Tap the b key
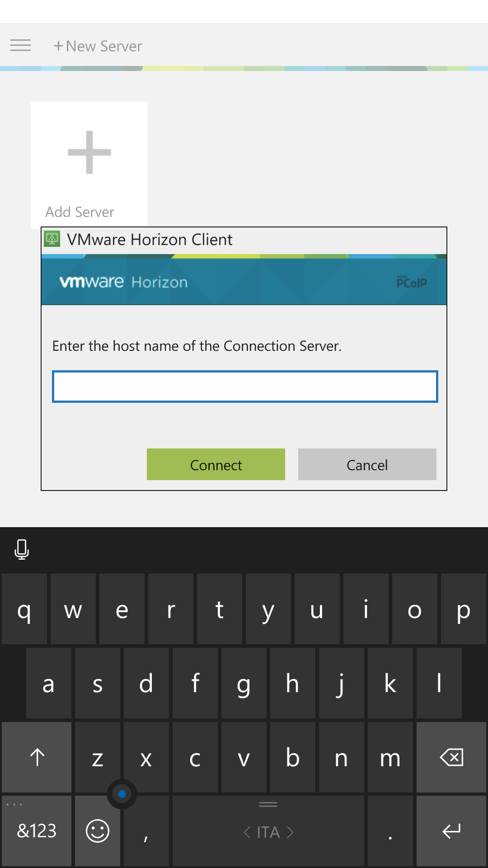Image resolution: width=488 pixels, height=868 pixels. [293, 757]
